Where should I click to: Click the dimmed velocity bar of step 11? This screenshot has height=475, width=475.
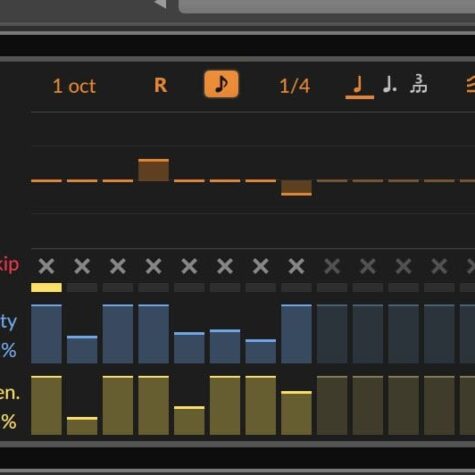click(x=404, y=334)
